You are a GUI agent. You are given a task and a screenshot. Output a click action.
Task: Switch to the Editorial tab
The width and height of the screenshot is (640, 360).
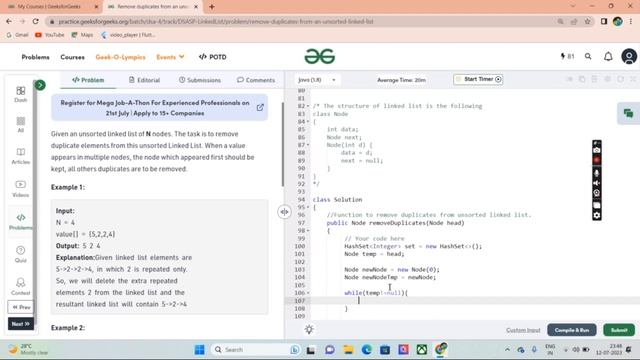tap(144, 80)
